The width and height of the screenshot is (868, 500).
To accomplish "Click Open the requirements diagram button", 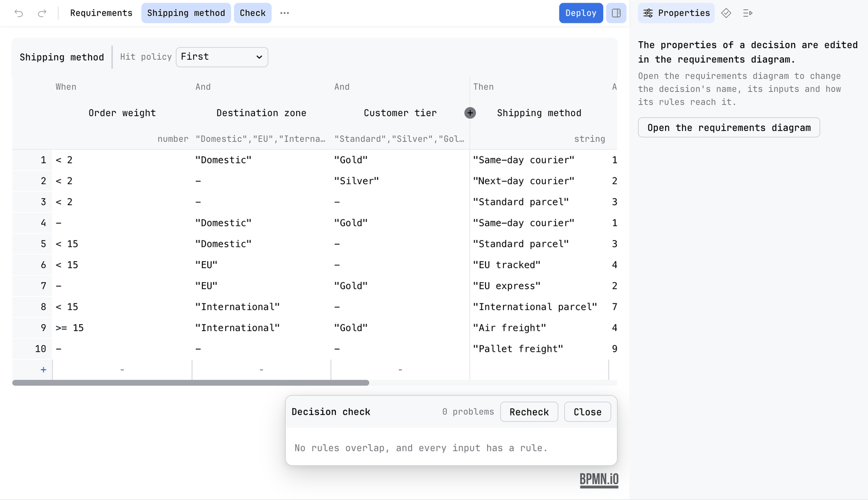I will pyautogui.click(x=729, y=128).
